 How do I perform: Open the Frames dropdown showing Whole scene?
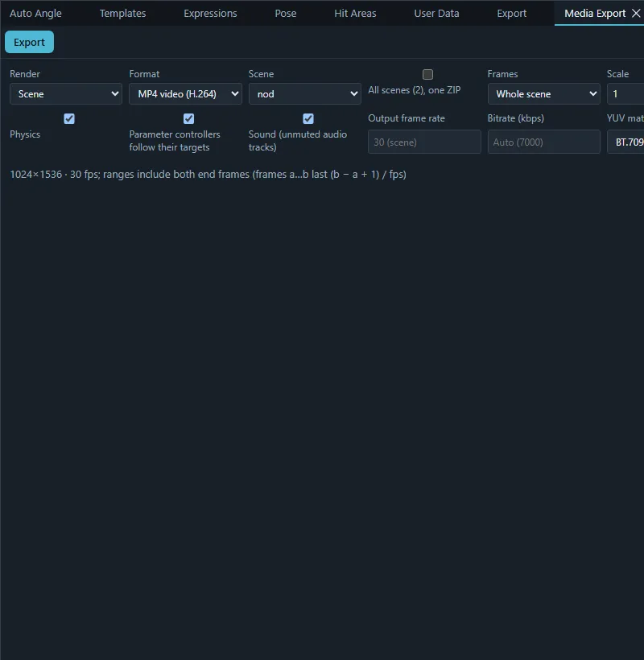(x=544, y=94)
